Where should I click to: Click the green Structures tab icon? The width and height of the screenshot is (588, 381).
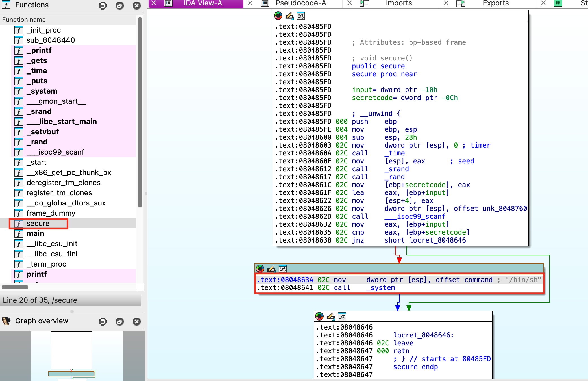[x=558, y=3]
